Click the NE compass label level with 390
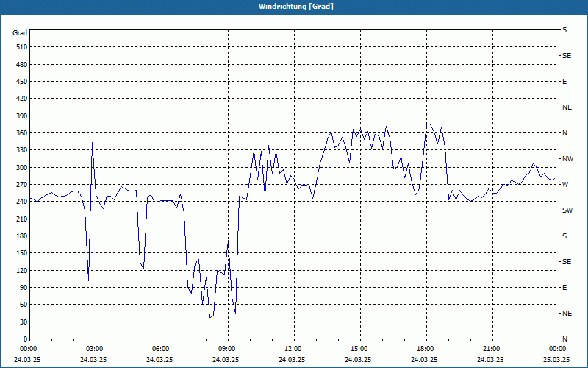Screen dimensions: 588x368 (x=567, y=107)
